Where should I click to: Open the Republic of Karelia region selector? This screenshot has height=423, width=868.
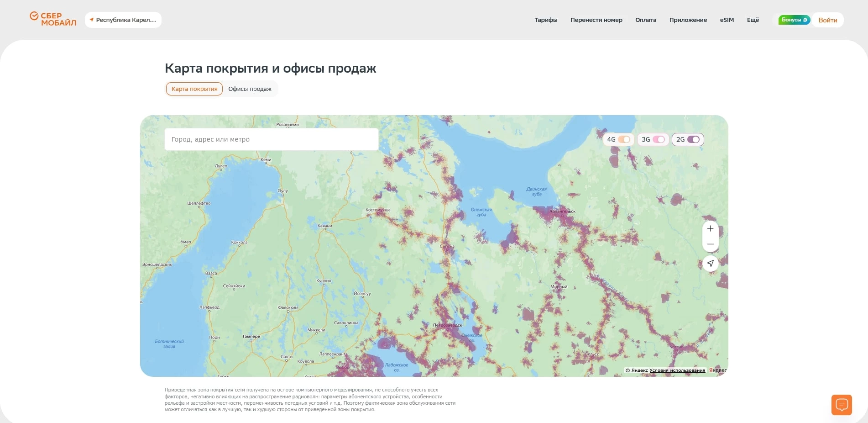coord(123,20)
